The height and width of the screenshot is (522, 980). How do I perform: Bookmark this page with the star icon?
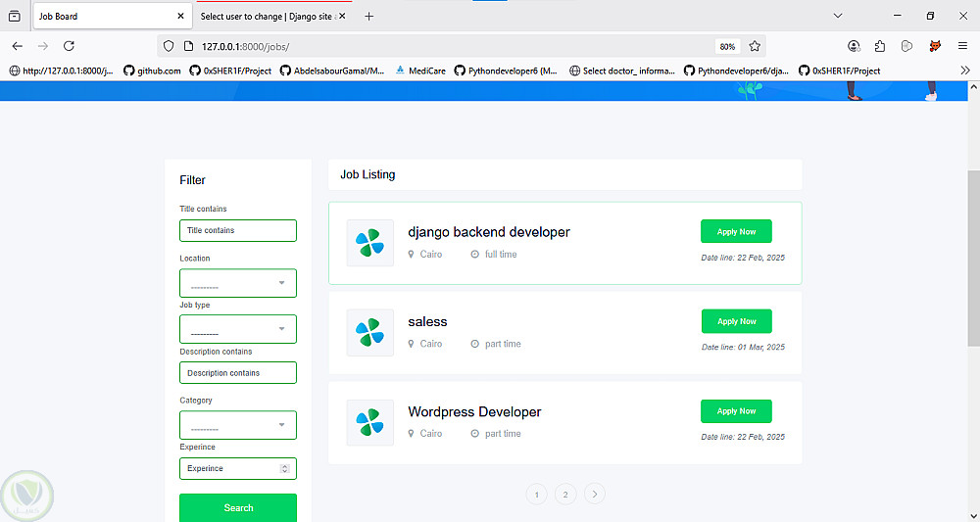click(x=755, y=46)
